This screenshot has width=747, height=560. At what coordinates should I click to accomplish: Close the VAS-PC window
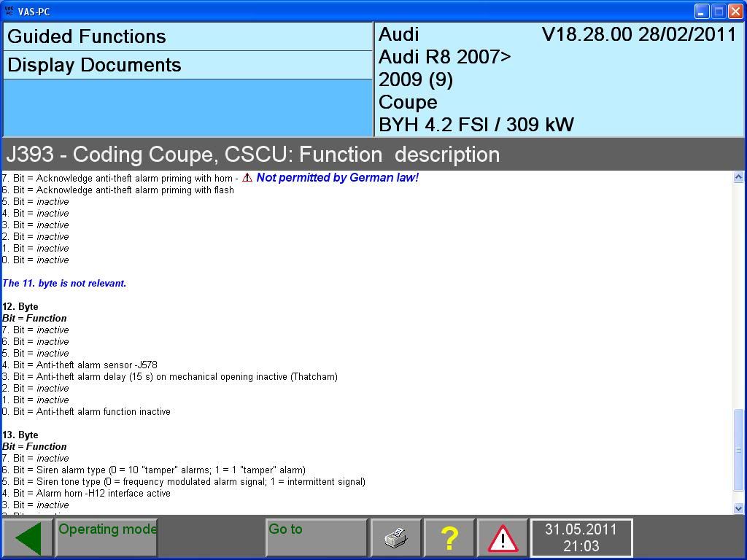click(735, 11)
